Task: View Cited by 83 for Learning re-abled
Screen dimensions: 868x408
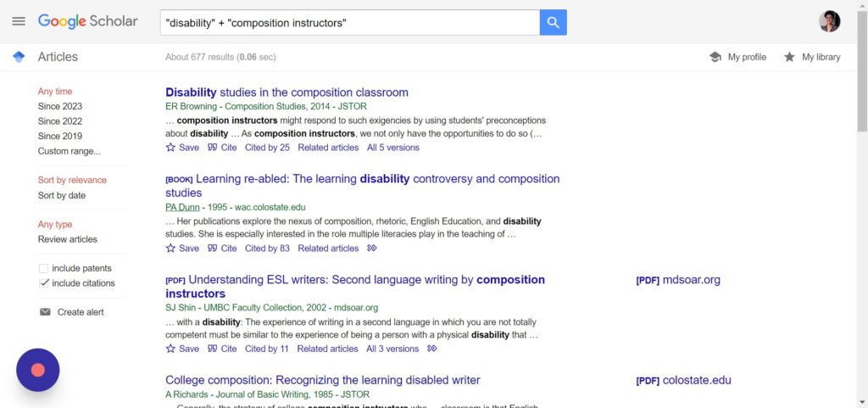Action: point(267,249)
